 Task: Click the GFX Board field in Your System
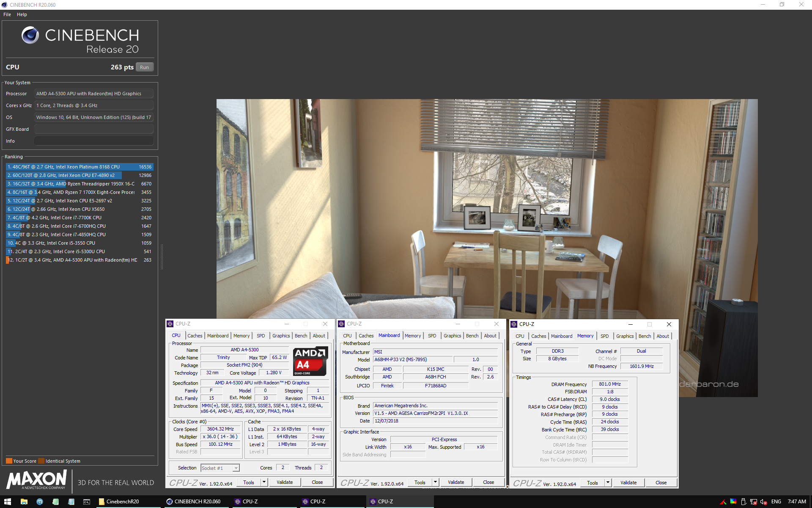94,129
